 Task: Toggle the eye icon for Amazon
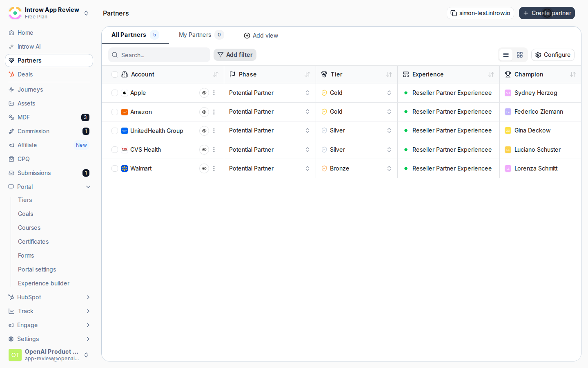click(x=204, y=112)
